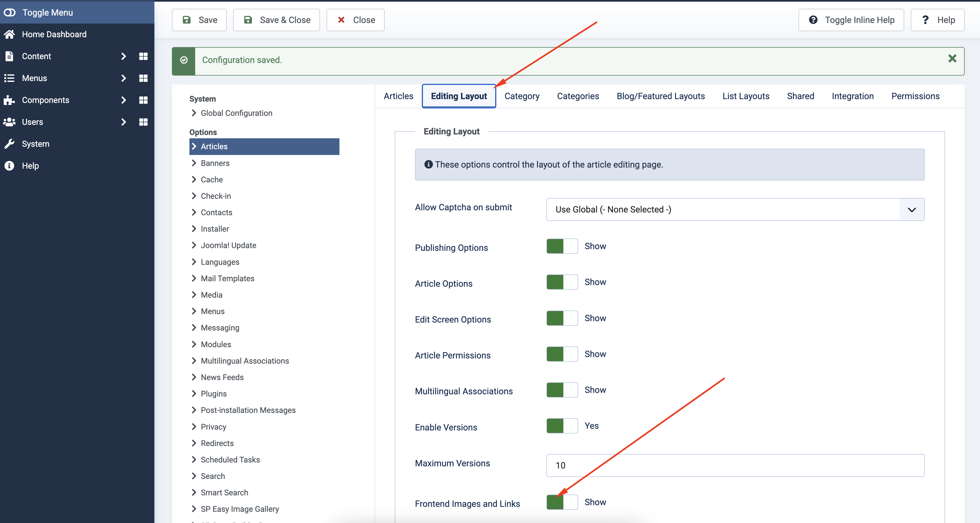This screenshot has height=523, width=980.
Task: Open the Allow Captcha on submit dropdown
Action: (x=735, y=209)
